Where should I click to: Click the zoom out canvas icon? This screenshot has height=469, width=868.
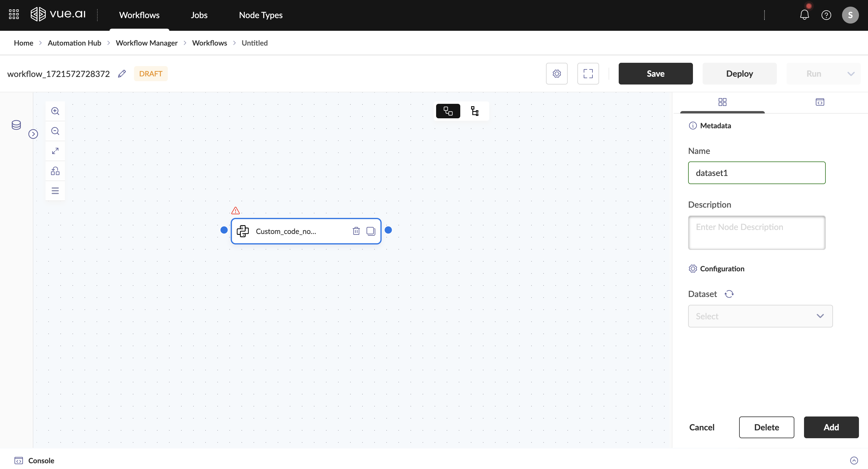pyautogui.click(x=55, y=131)
